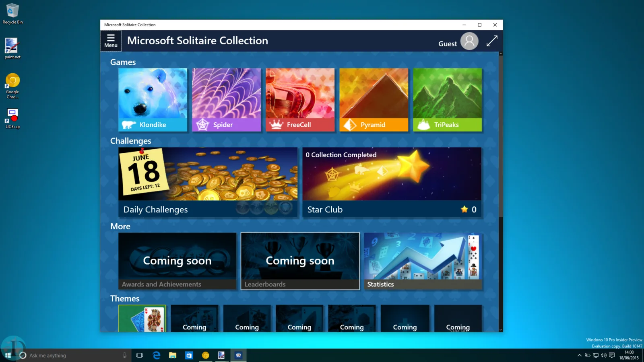Click the Leaderboards tile
Screen dimensions: 644x362
(300, 261)
